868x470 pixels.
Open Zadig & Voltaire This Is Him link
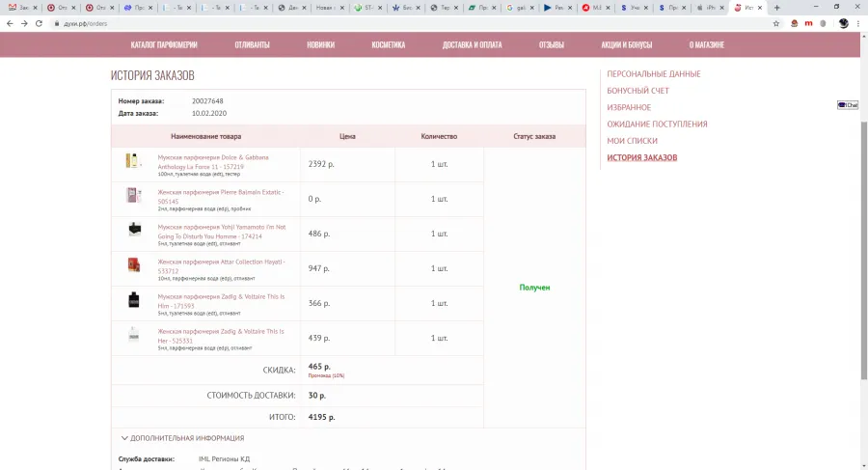[x=221, y=301]
